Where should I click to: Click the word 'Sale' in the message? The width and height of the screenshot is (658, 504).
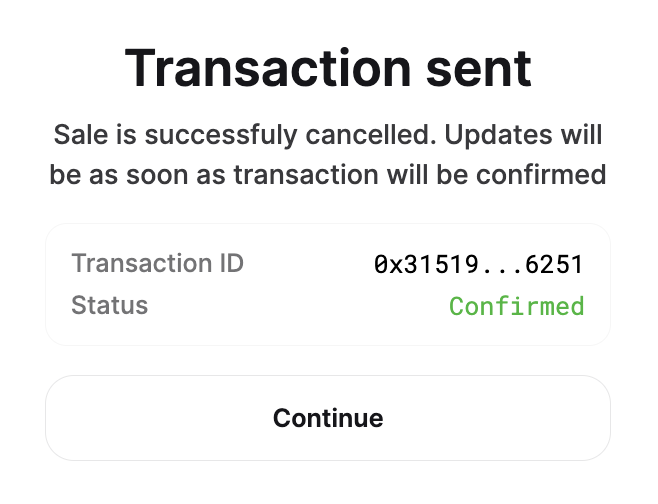[x=75, y=134]
